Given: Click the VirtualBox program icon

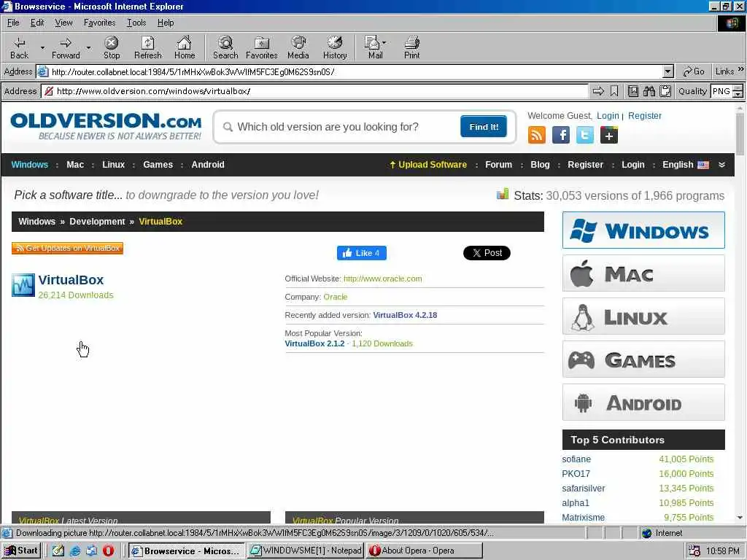Looking at the screenshot, I should pyautogui.click(x=23, y=285).
